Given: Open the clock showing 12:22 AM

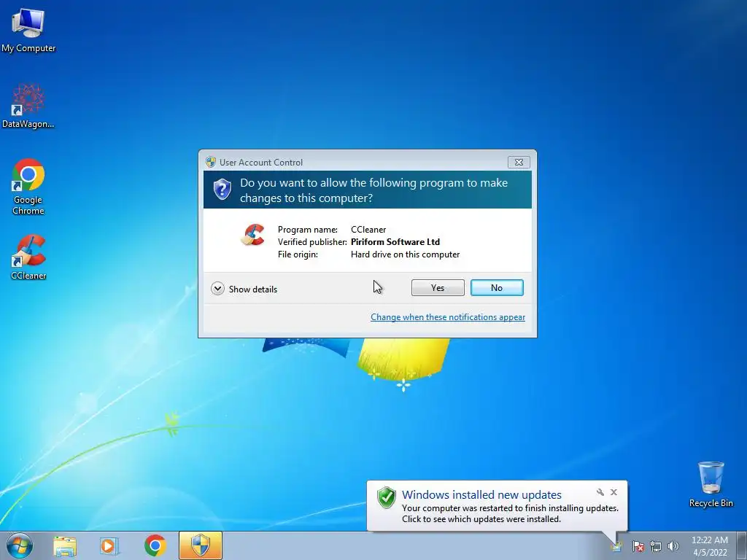Looking at the screenshot, I should pos(710,546).
